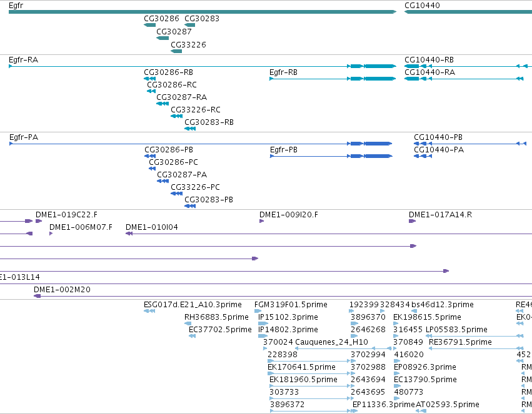Select the Egfr-RA transcript label
The height and width of the screenshot is (414, 532).
pyautogui.click(x=23, y=60)
